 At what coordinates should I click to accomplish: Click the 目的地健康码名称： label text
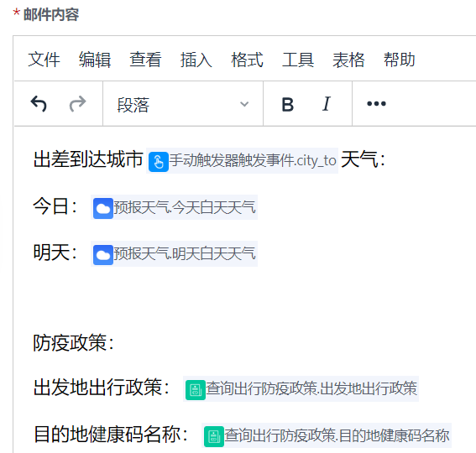point(111,435)
